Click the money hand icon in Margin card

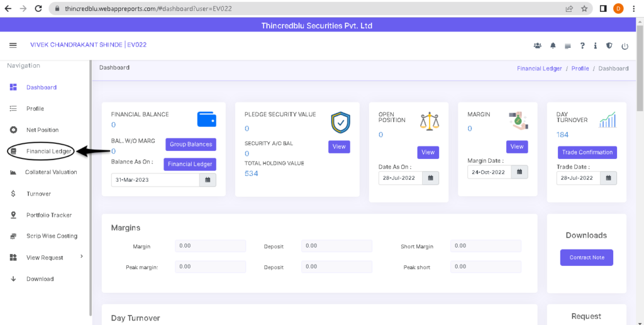click(x=518, y=120)
